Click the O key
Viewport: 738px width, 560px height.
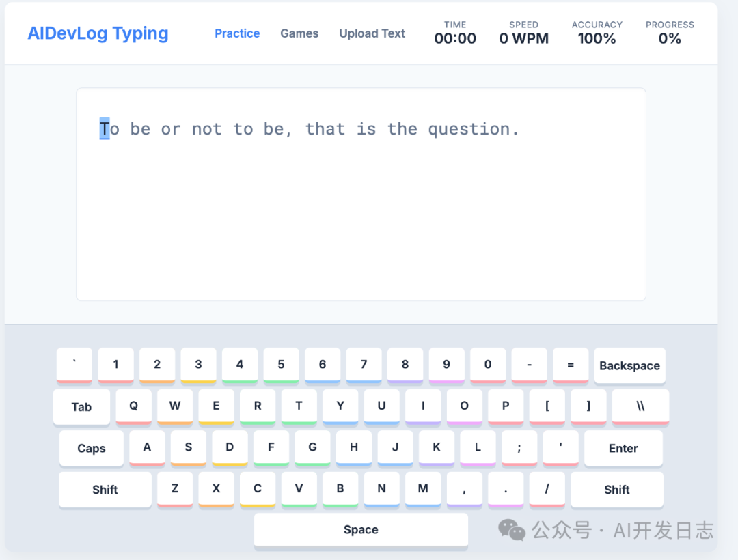[465, 407]
